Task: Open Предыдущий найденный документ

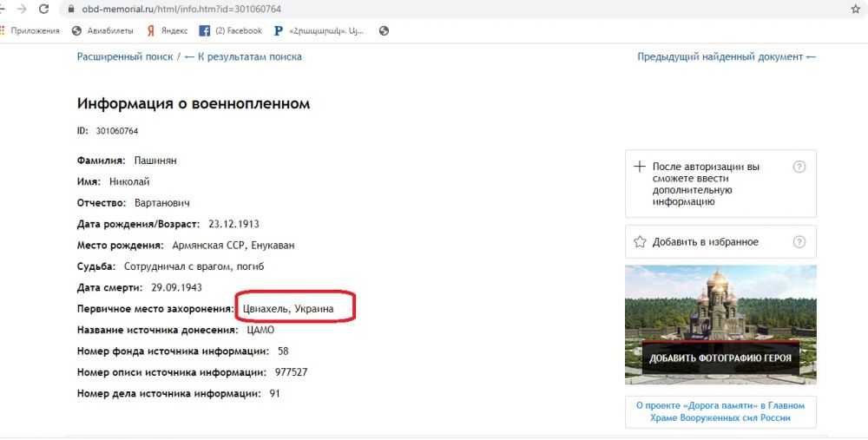Action: point(727,56)
